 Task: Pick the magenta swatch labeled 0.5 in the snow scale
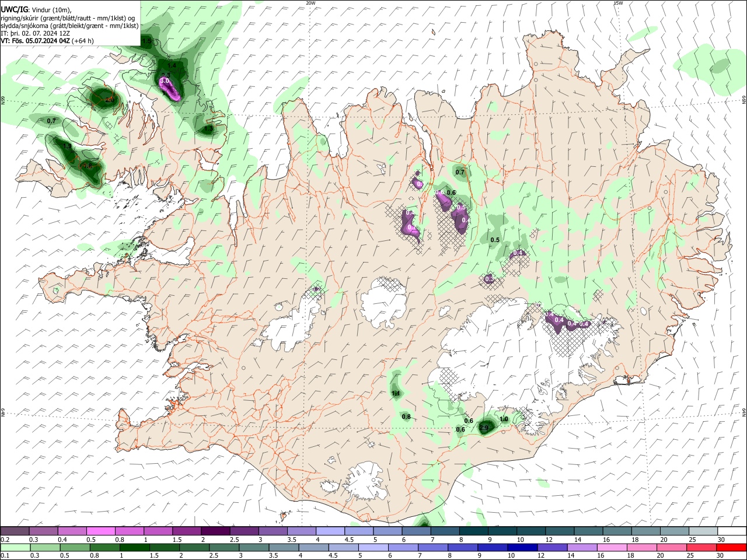click(x=100, y=531)
